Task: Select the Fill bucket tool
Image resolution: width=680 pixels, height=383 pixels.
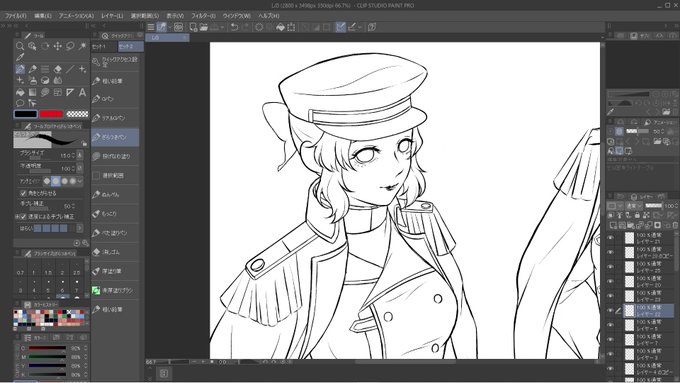Action: 20,92
